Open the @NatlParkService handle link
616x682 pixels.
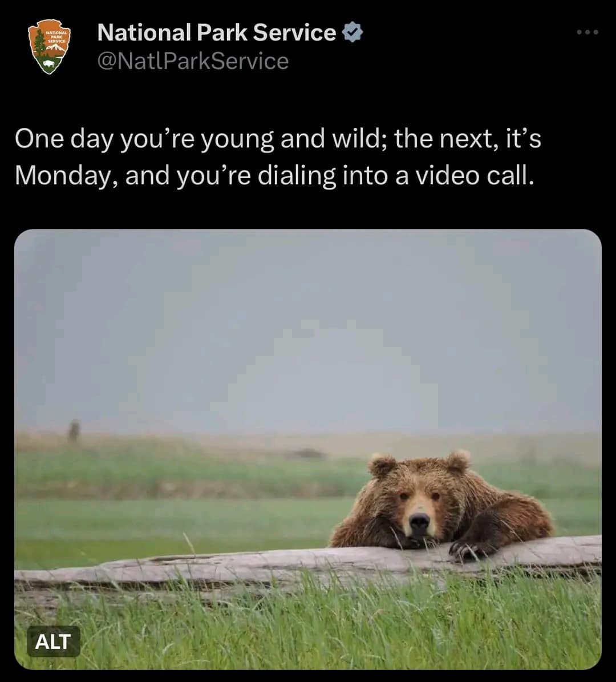coord(193,62)
